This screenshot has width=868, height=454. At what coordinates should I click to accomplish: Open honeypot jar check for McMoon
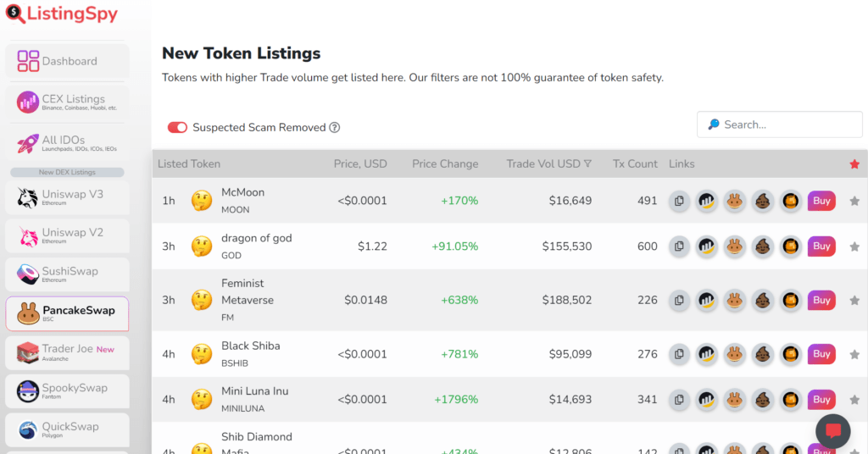(x=791, y=201)
